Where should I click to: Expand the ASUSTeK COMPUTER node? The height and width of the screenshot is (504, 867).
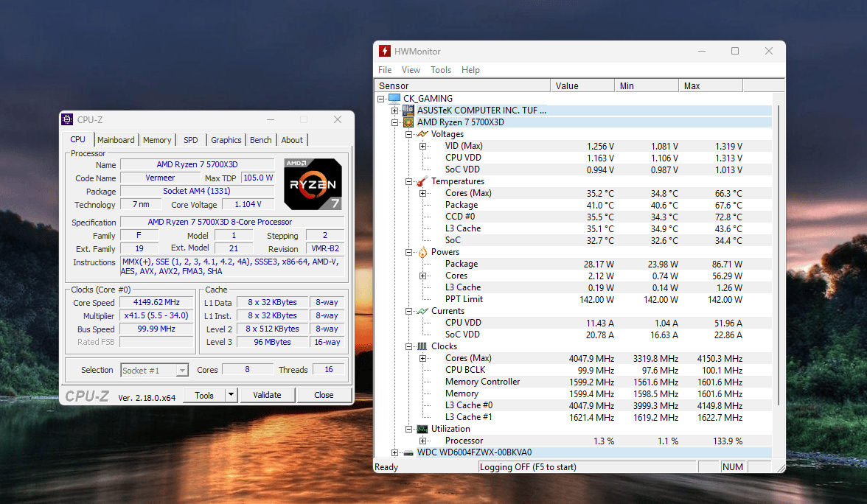pos(395,111)
